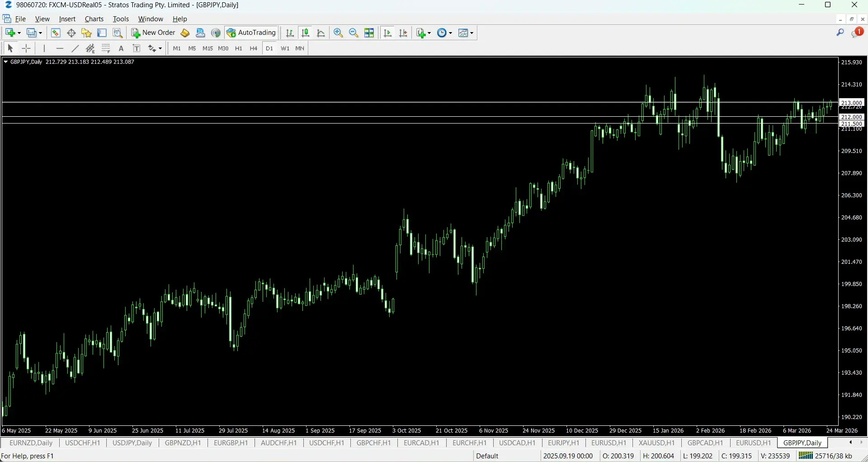Expand the indicators dropdown arrow

[x=429, y=33]
